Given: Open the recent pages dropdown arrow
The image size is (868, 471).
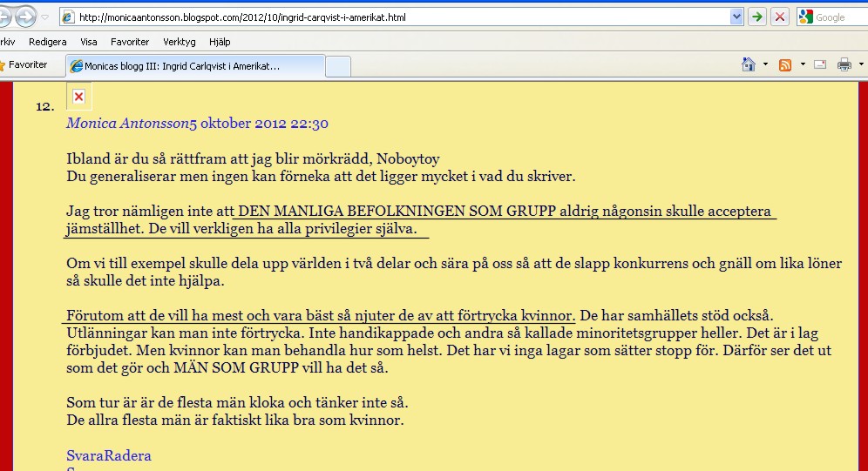Looking at the screenshot, I should tap(45, 17).
